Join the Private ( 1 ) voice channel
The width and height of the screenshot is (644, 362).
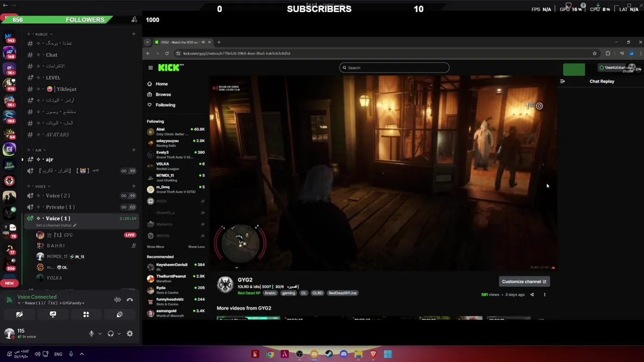(x=80, y=207)
